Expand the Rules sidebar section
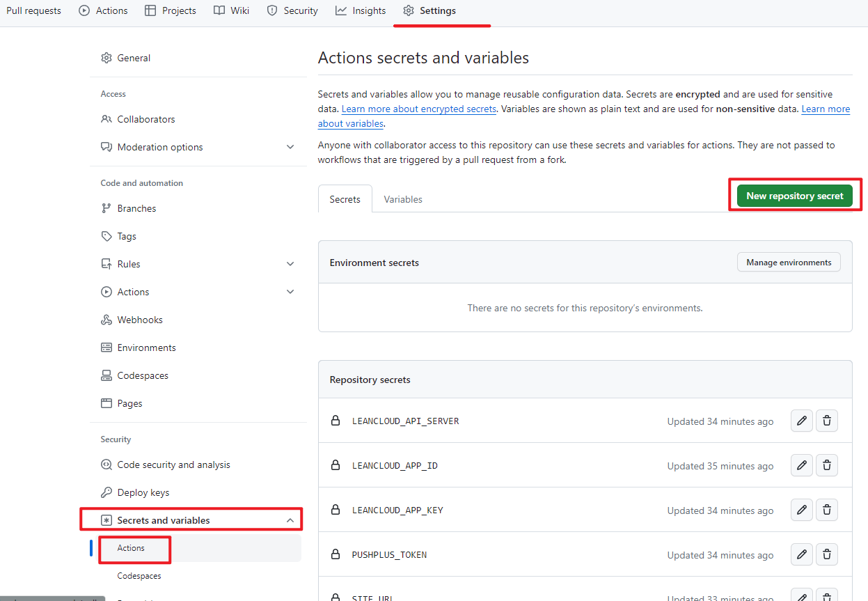 [290, 264]
